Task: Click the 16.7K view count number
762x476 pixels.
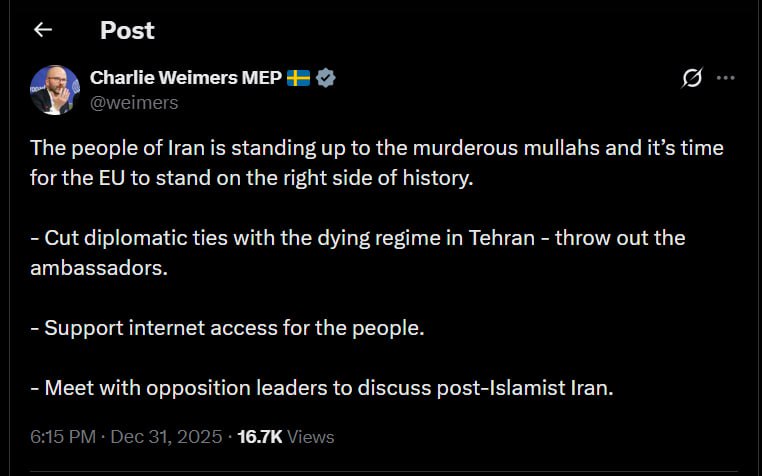Action: click(260, 437)
